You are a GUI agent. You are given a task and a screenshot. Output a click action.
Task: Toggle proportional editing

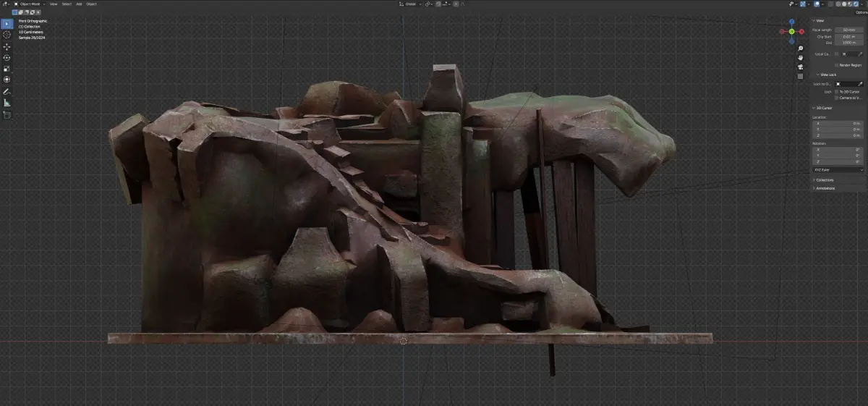(456, 4)
